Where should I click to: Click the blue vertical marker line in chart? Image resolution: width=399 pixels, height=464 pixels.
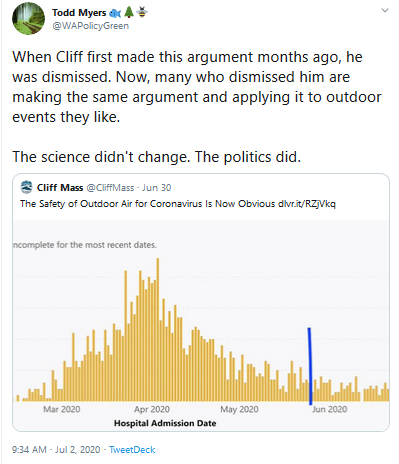[x=310, y=366]
